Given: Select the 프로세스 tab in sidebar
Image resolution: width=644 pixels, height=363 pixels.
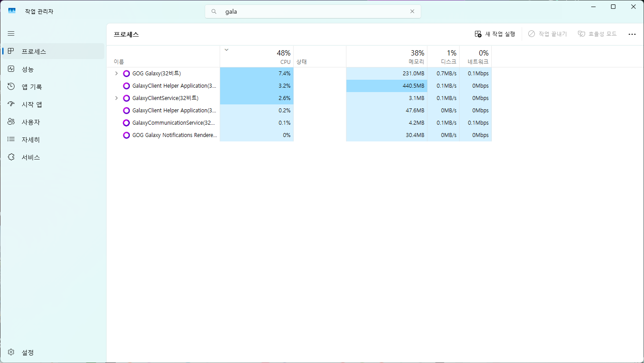Looking at the screenshot, I should click(53, 51).
